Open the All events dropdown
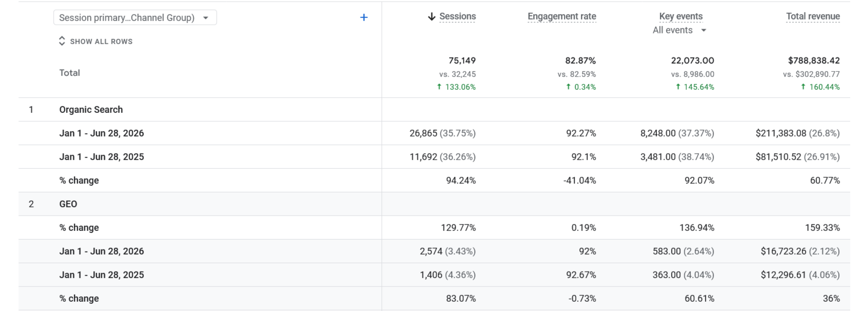This screenshot has height=311, width=868. tap(680, 30)
